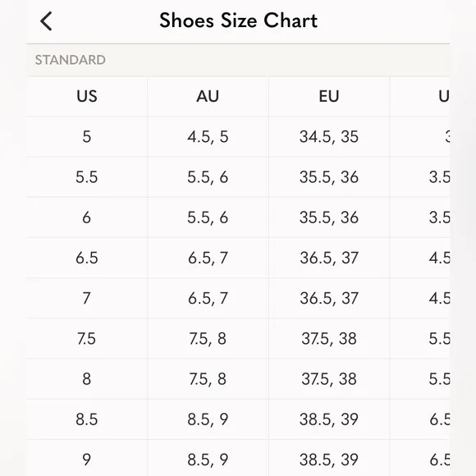
Task: Tap the US size 9 cell
Action: 87,458
